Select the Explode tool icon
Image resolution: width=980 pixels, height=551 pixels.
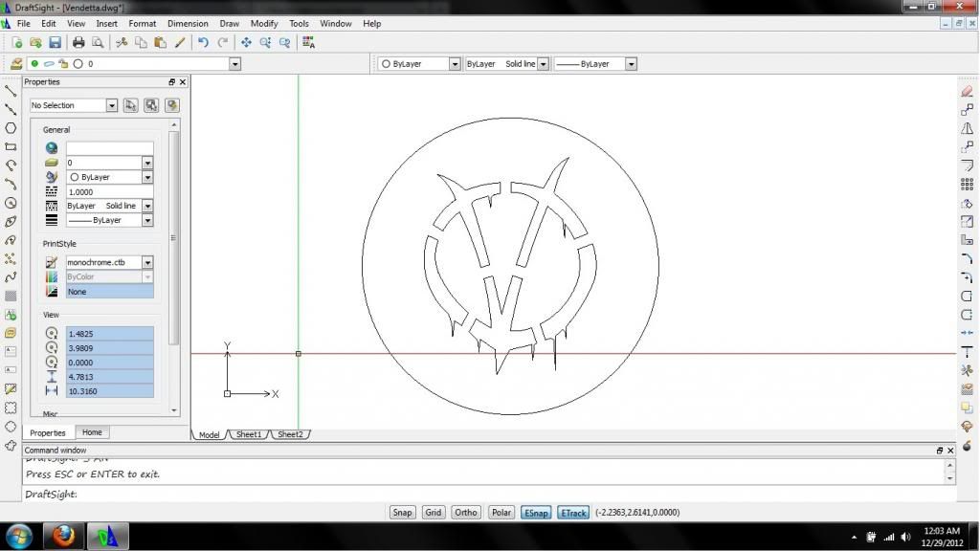click(967, 446)
